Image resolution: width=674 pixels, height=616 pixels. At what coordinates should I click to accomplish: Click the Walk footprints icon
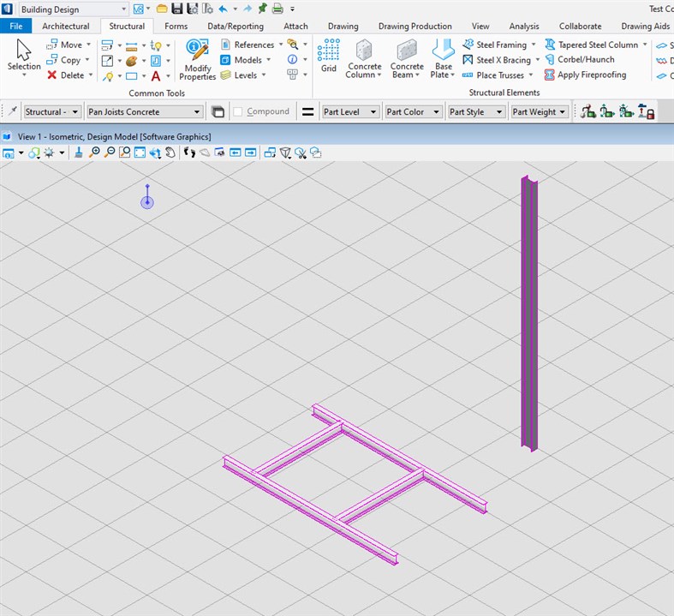(x=189, y=153)
